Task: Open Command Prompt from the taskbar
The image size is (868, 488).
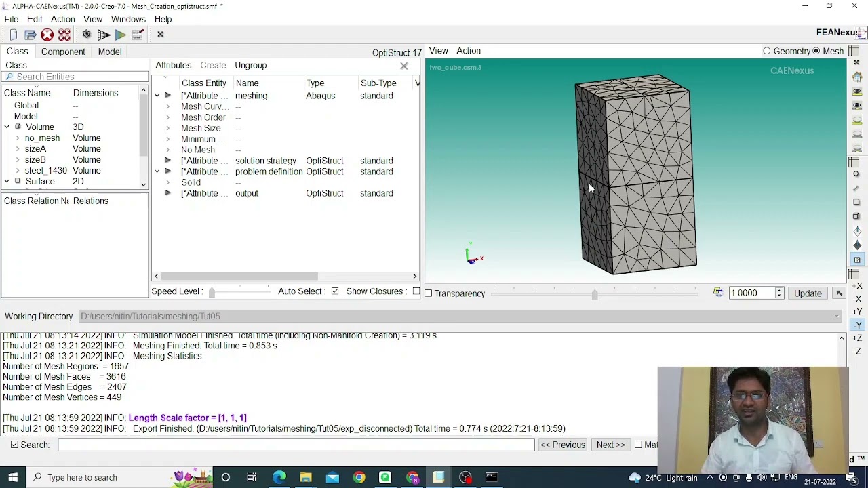Action: click(x=492, y=477)
